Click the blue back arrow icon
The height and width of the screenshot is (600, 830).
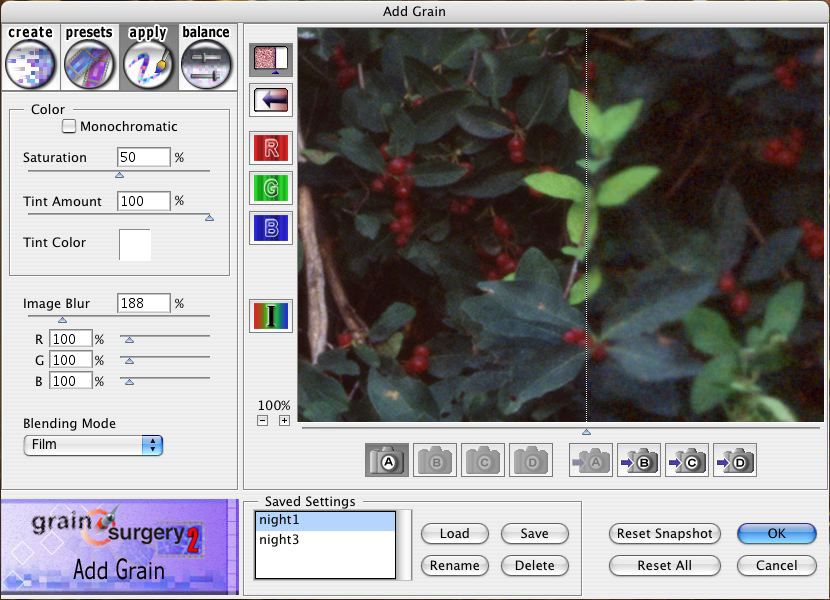tap(270, 100)
